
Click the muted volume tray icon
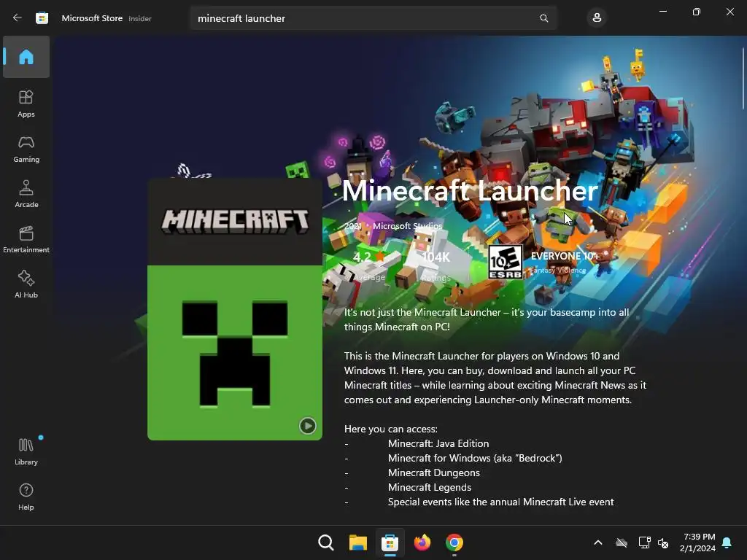(662, 542)
